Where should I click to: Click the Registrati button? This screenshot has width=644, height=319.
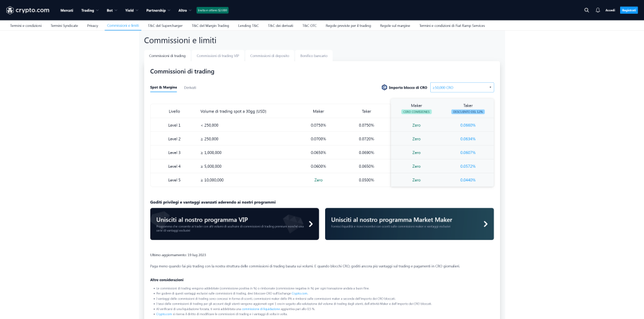pos(629,10)
